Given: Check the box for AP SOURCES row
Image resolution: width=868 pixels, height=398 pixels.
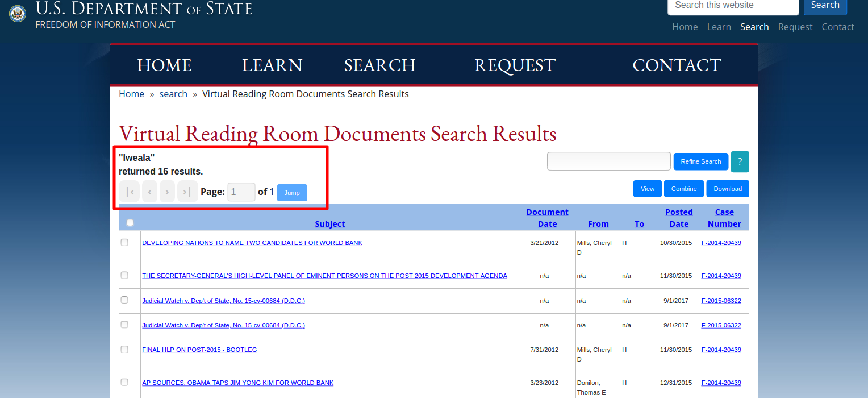Looking at the screenshot, I should tap(124, 382).
